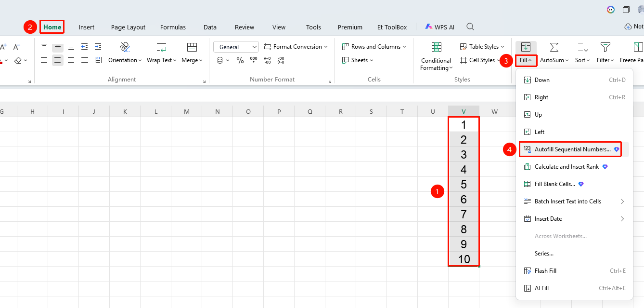This screenshot has height=308, width=644.
Task: Select Series... in the Fill menu
Action: point(574,254)
